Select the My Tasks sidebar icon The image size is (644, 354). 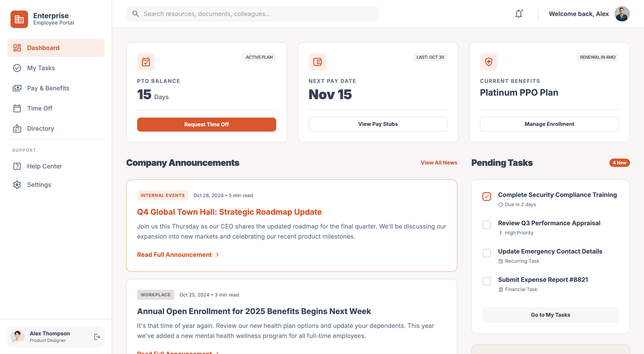pyautogui.click(x=17, y=68)
